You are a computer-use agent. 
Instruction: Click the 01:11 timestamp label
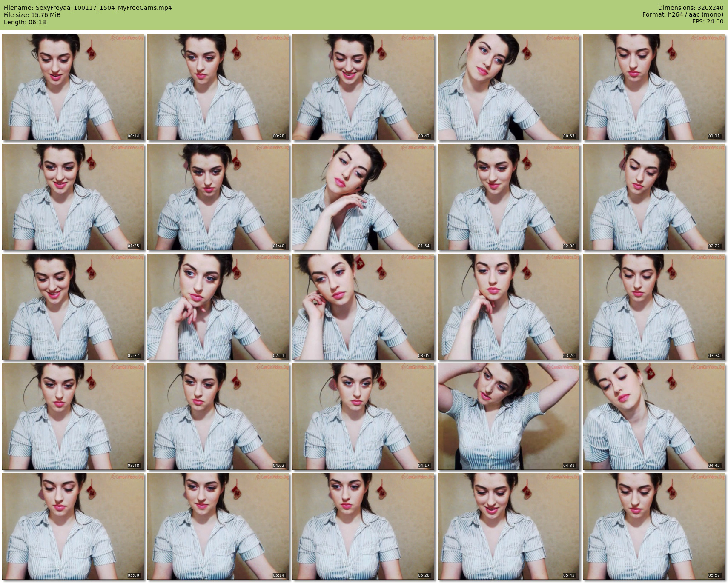pos(714,136)
